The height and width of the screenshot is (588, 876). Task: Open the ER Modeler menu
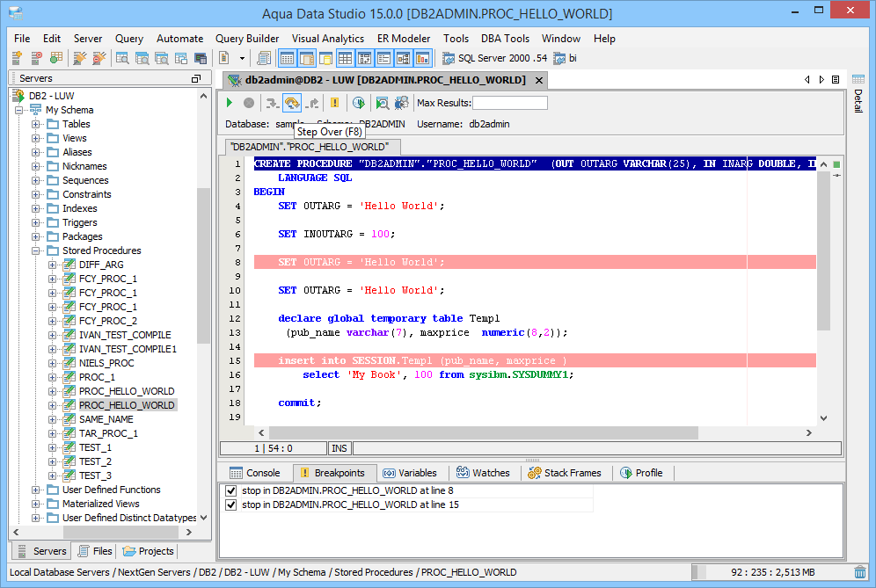tap(404, 39)
